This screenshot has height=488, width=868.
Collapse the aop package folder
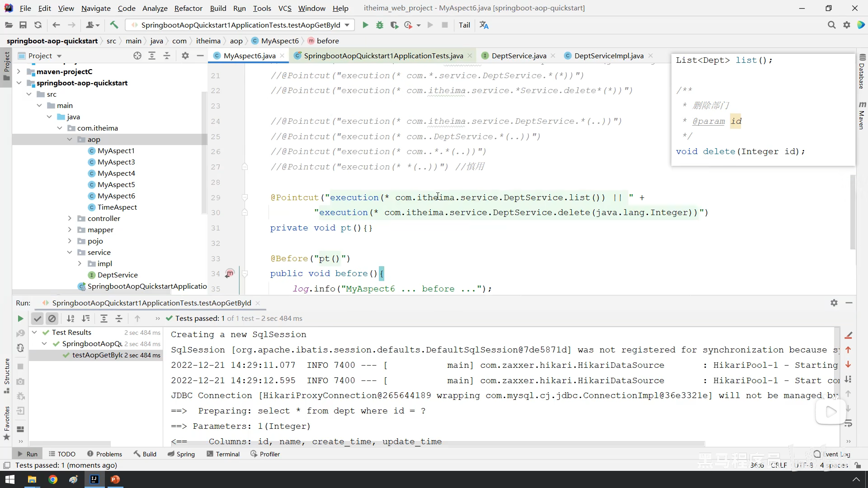tap(70, 139)
